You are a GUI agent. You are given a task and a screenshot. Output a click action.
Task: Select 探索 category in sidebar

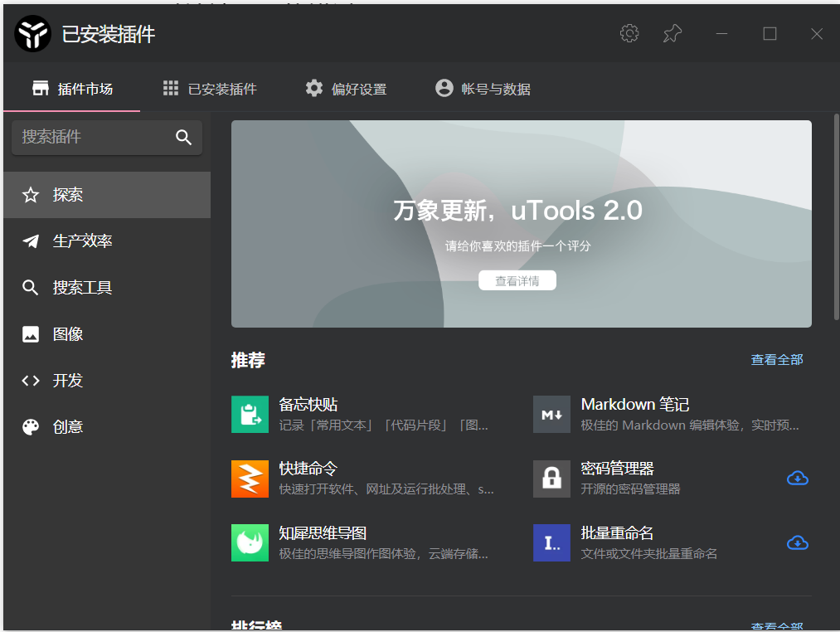(x=107, y=195)
